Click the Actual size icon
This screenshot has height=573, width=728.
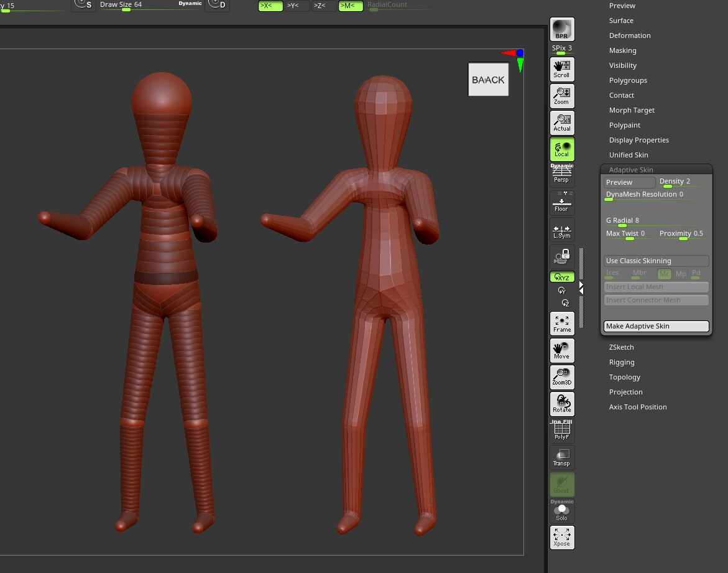(x=561, y=122)
